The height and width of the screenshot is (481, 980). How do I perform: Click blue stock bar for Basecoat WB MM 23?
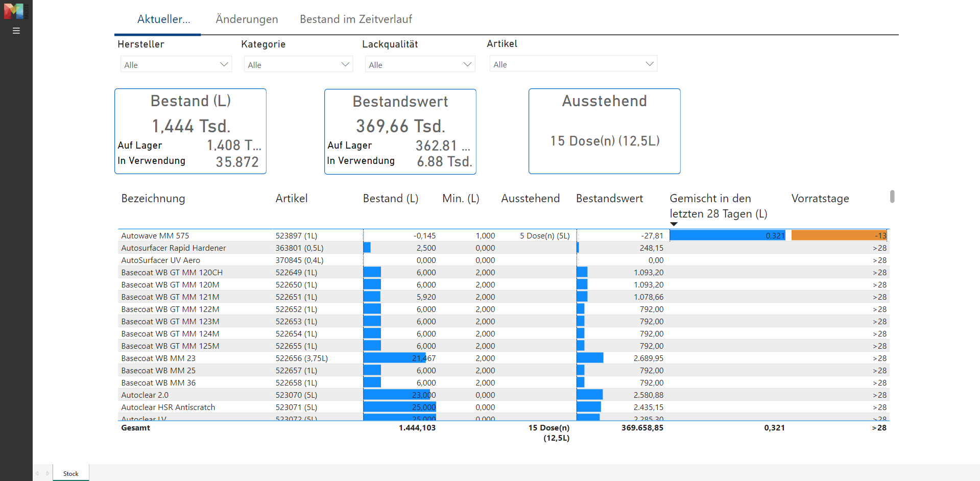click(394, 358)
